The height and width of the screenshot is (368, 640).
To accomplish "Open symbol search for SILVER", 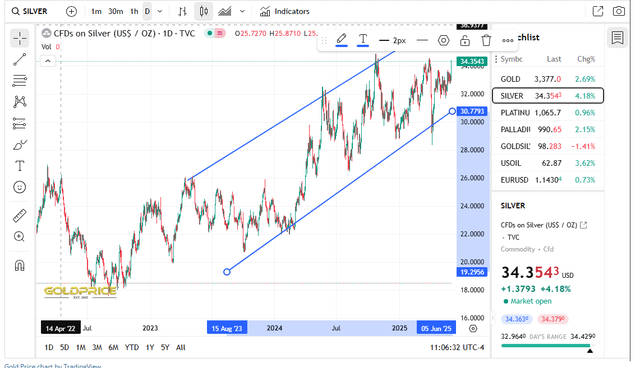I will [x=29, y=11].
